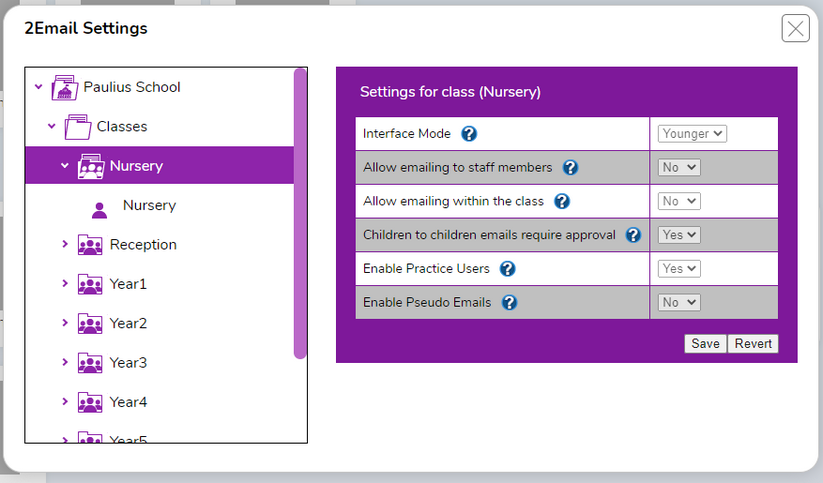Revert the settings changes
Screen dimensions: 823x483
pyautogui.click(x=753, y=344)
